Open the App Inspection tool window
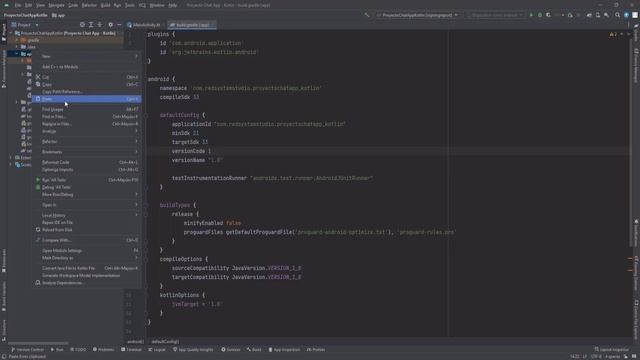The width and height of the screenshot is (640, 360). tap(284, 350)
